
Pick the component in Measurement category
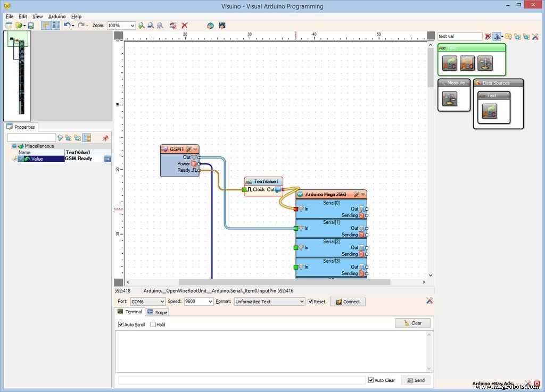[450, 98]
